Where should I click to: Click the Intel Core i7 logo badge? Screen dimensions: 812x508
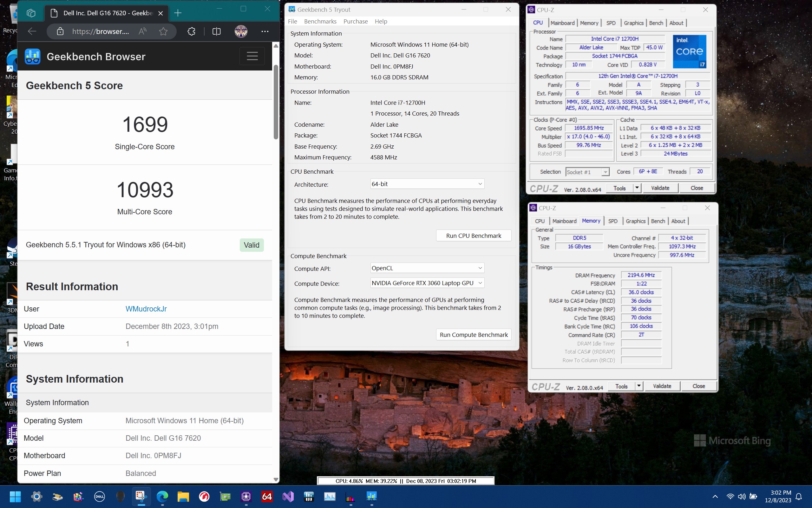690,51
